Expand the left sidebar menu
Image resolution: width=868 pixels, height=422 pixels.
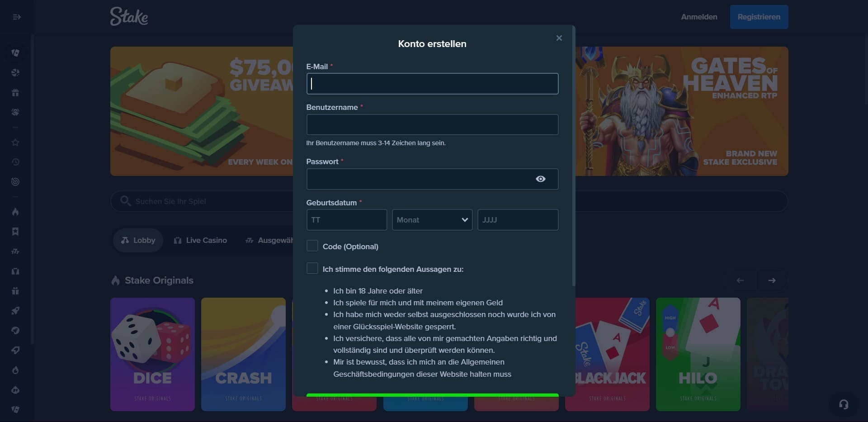pos(17,17)
